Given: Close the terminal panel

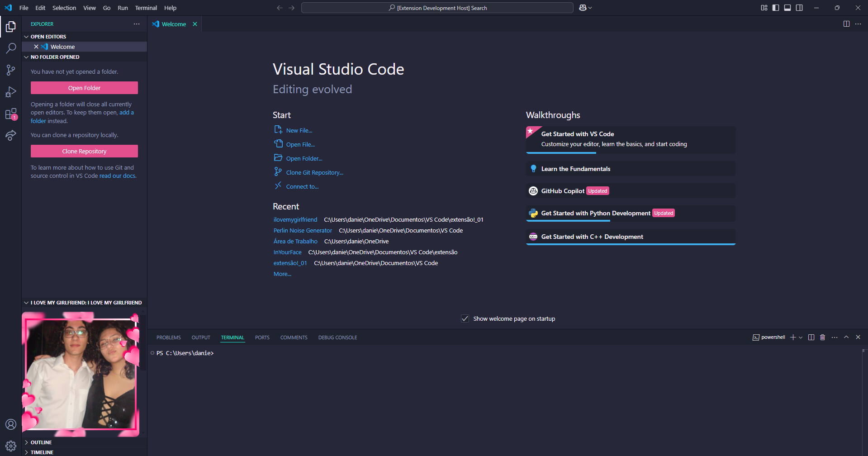Looking at the screenshot, I should click(x=858, y=337).
